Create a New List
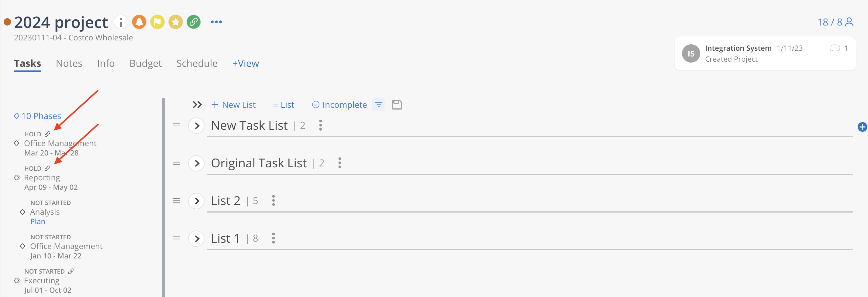This screenshot has height=297, width=868. pyautogui.click(x=233, y=105)
